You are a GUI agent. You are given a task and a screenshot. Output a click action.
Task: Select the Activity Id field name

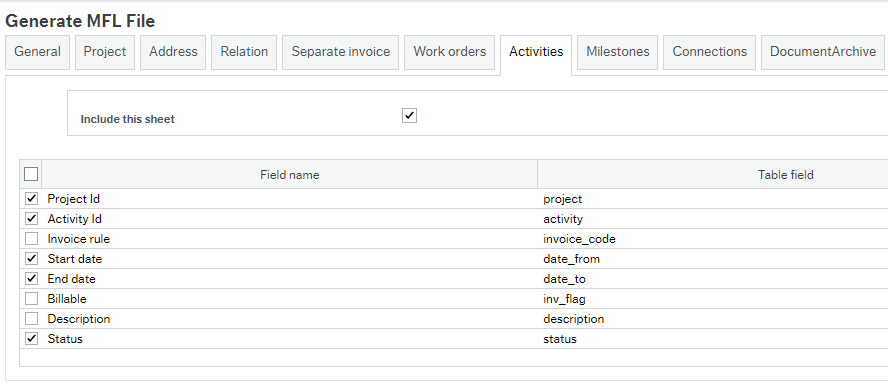point(75,219)
